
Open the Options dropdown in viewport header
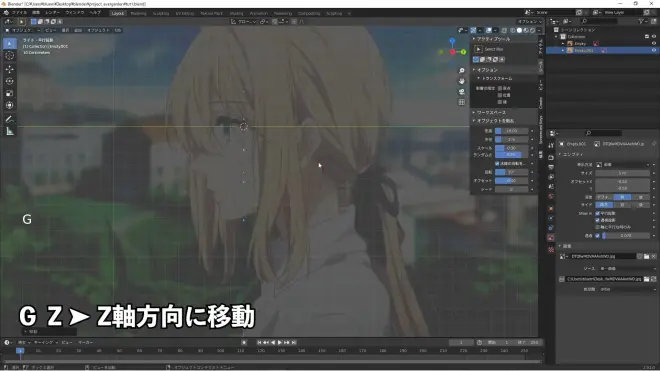[x=530, y=21]
